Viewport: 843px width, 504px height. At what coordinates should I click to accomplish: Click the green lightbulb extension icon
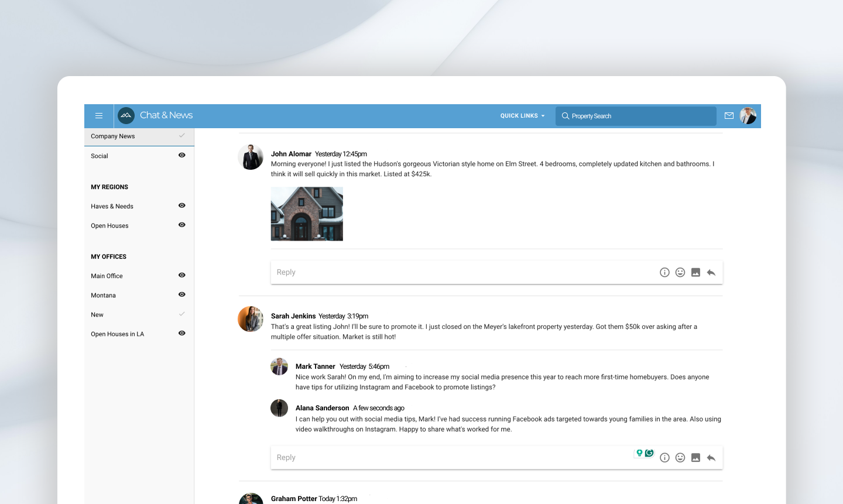tap(639, 453)
